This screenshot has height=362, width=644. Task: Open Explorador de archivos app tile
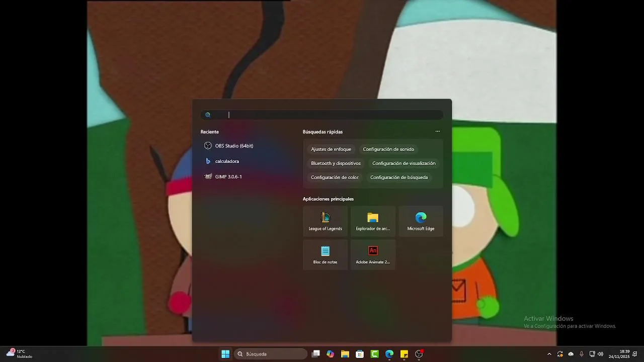pyautogui.click(x=373, y=221)
